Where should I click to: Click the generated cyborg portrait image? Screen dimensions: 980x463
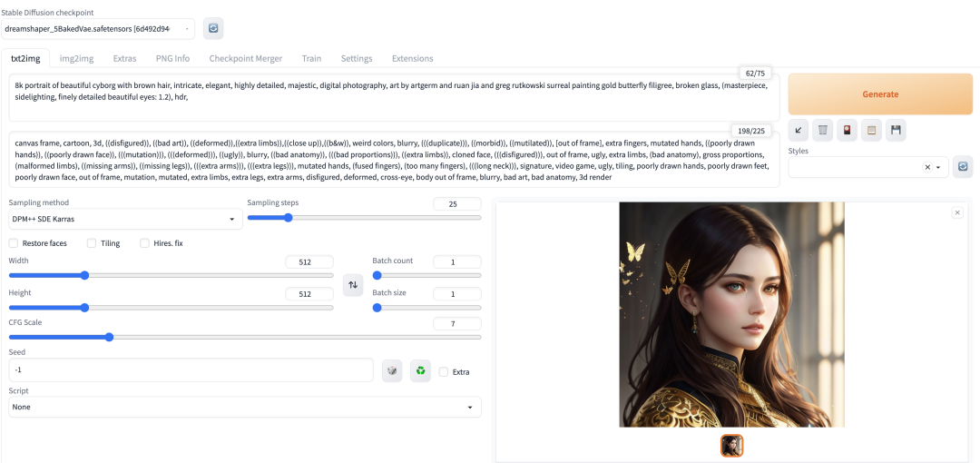pyautogui.click(x=732, y=315)
